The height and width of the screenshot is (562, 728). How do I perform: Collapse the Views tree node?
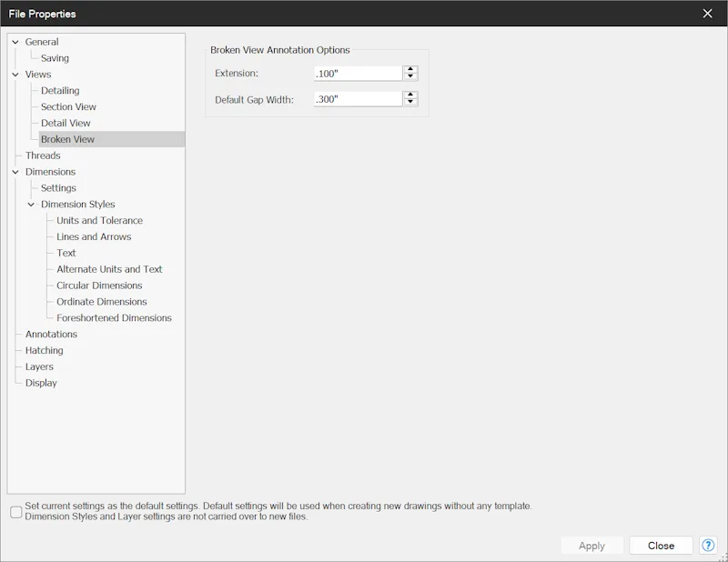tap(15, 75)
